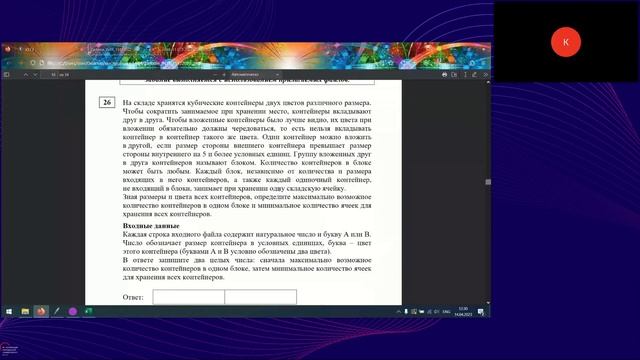Open the PDF draw annotation tool
The image size is (640, 360).
click(x=474, y=75)
